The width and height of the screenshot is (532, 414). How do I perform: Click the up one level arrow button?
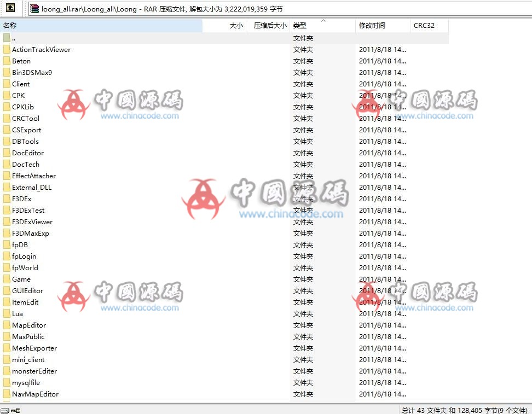10,8
